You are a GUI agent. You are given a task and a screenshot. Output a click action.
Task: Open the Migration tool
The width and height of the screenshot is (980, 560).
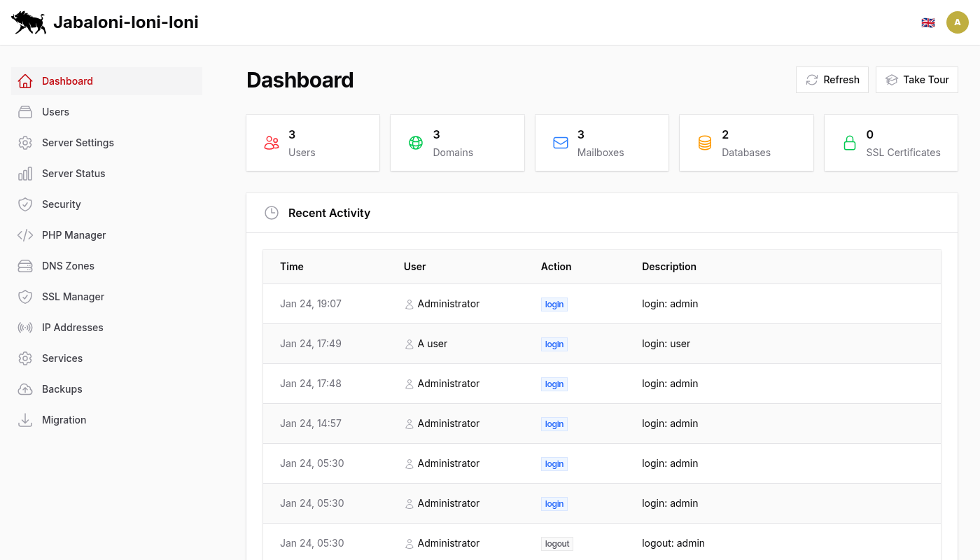coord(64,420)
